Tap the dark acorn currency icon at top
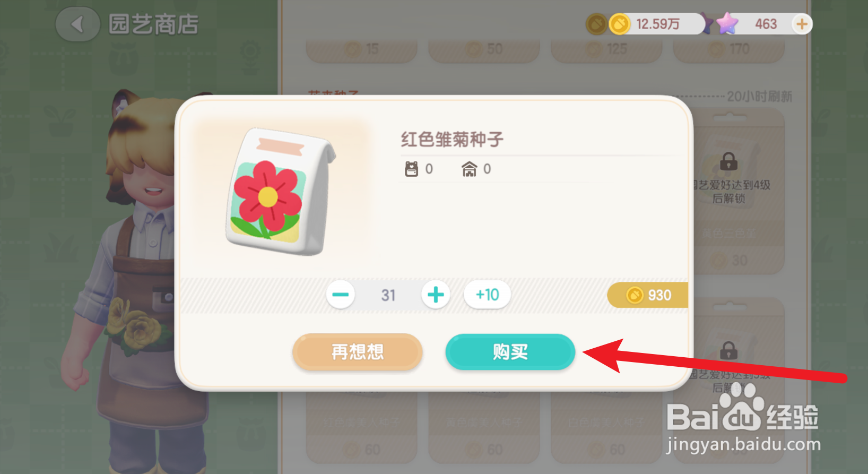This screenshot has width=868, height=474. [596, 24]
